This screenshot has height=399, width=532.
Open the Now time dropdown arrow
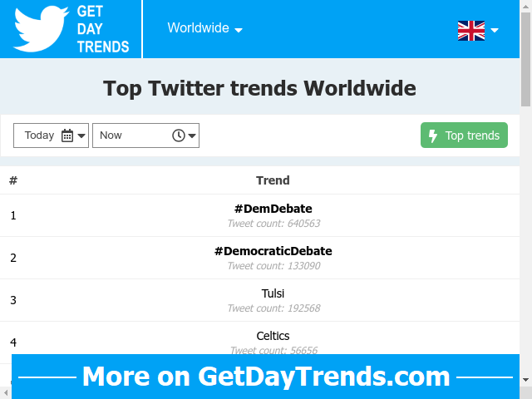192,135
